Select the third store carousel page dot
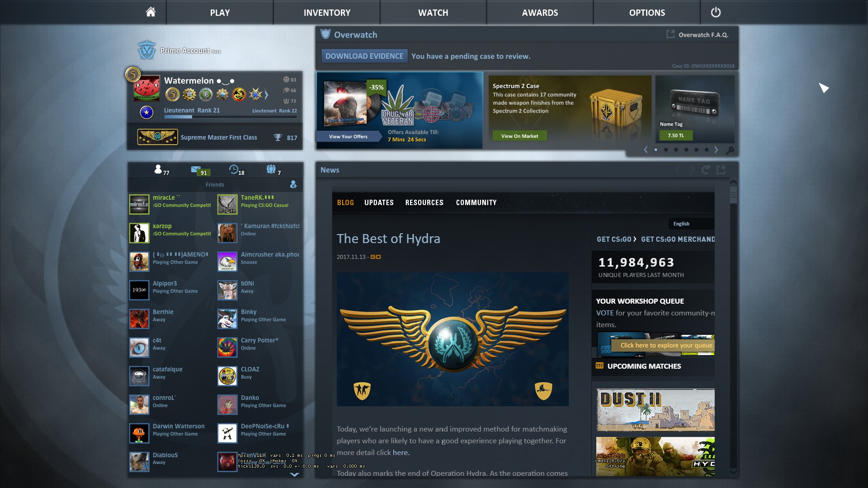The height and width of the screenshot is (488, 868). pos(676,150)
